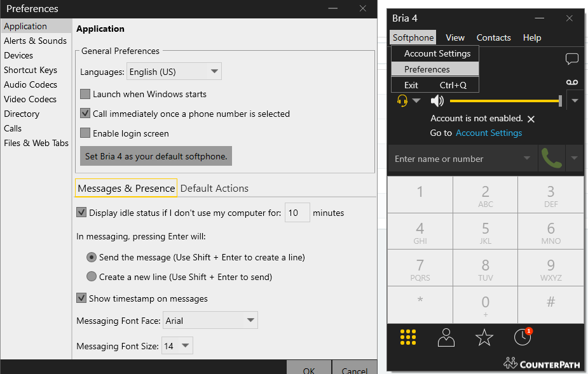Open the Contacts menu in Bria
588x374 pixels.
(x=493, y=37)
